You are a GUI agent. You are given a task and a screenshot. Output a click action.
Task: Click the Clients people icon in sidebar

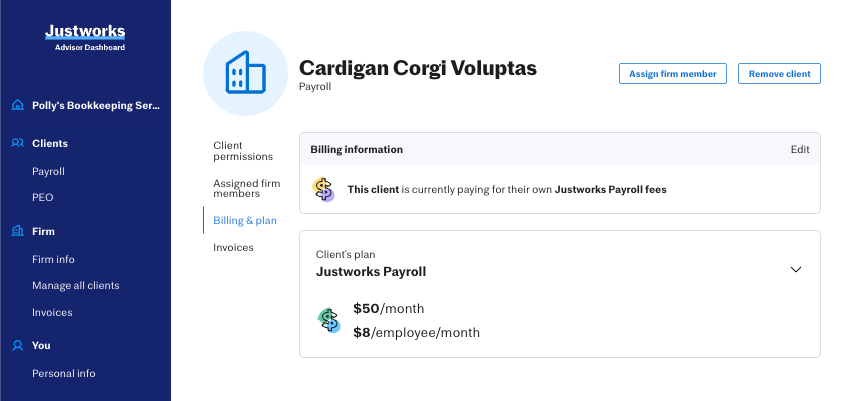17,143
